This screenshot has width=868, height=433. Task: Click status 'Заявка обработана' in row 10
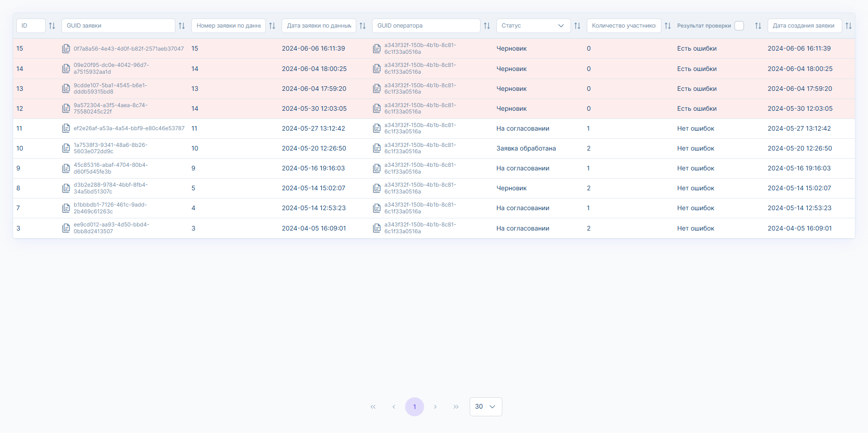(x=526, y=148)
